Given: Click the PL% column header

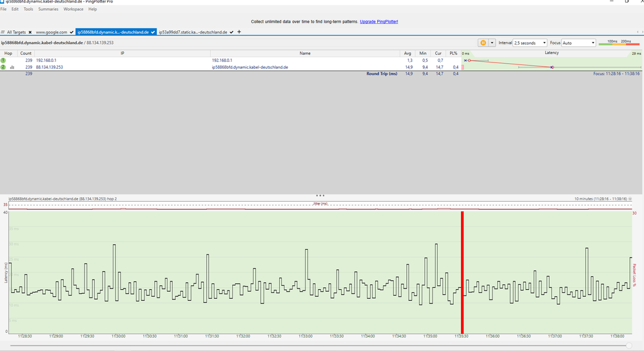Looking at the screenshot, I should [x=453, y=53].
